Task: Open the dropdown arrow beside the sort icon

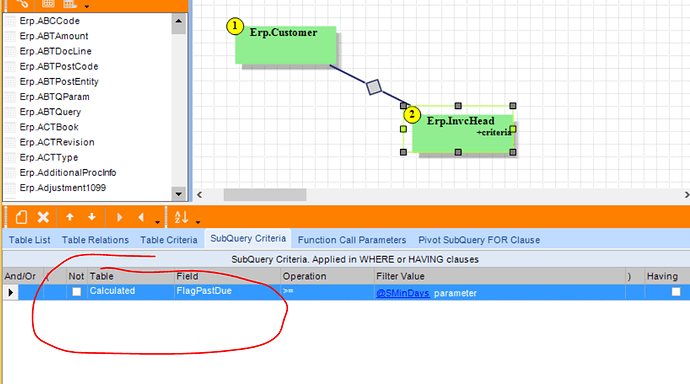Action: click(x=198, y=222)
